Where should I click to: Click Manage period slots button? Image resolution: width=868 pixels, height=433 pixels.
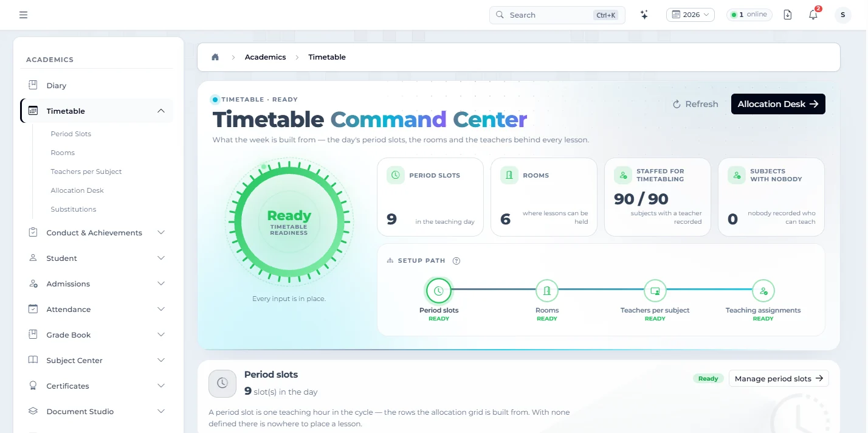779,378
